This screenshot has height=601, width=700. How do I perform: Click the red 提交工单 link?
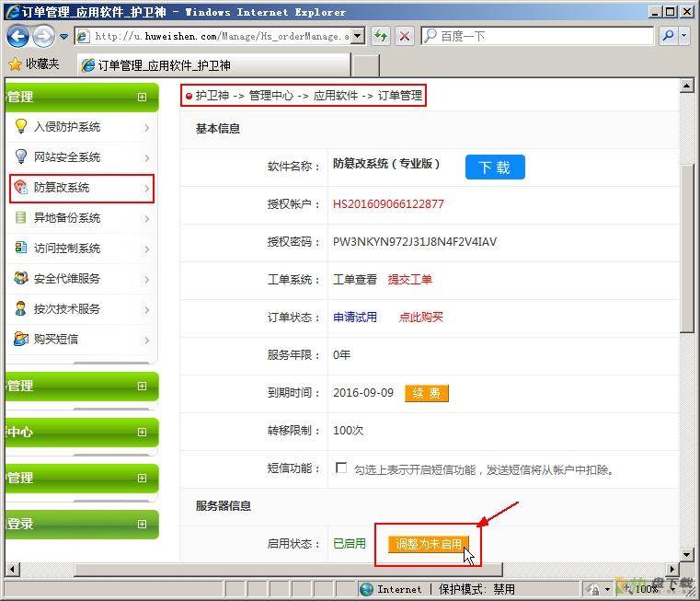410,280
